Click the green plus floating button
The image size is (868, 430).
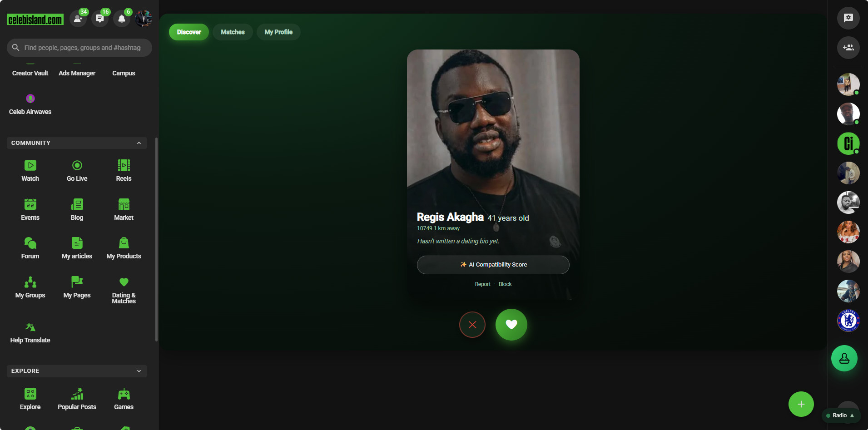801,404
